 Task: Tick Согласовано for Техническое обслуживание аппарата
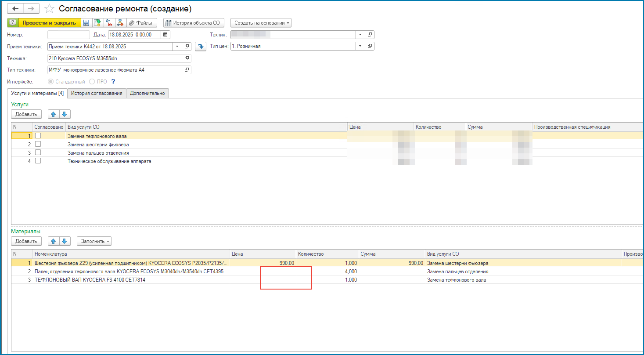pyautogui.click(x=38, y=161)
